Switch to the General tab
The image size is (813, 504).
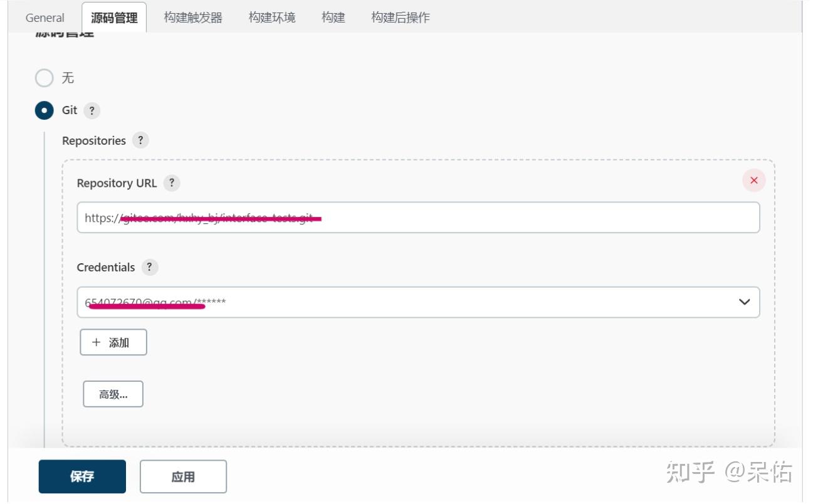pos(45,18)
